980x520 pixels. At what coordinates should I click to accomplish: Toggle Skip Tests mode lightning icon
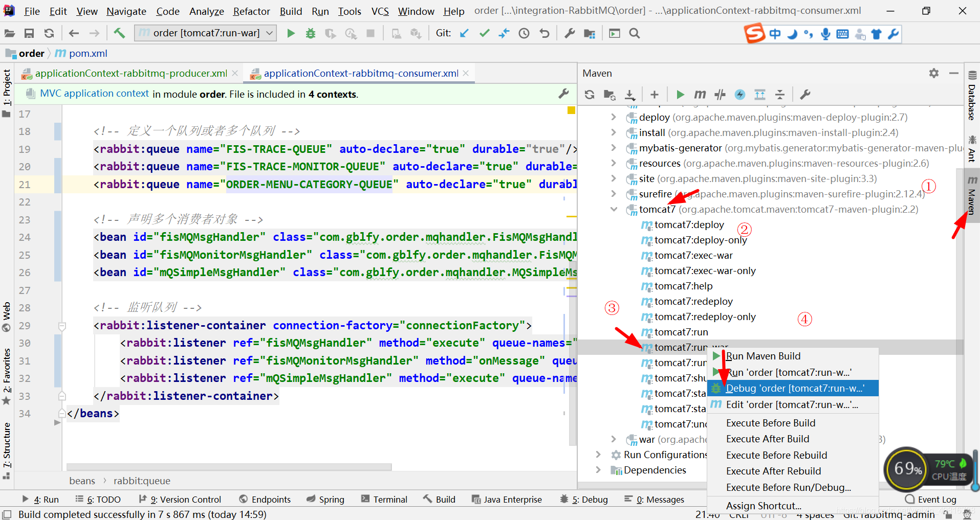(740, 95)
